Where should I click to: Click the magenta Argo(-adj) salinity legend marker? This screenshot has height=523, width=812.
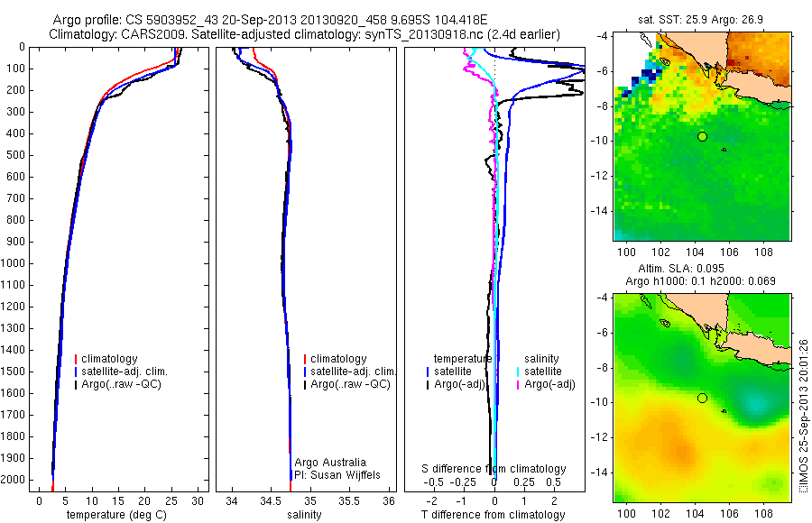(518, 384)
